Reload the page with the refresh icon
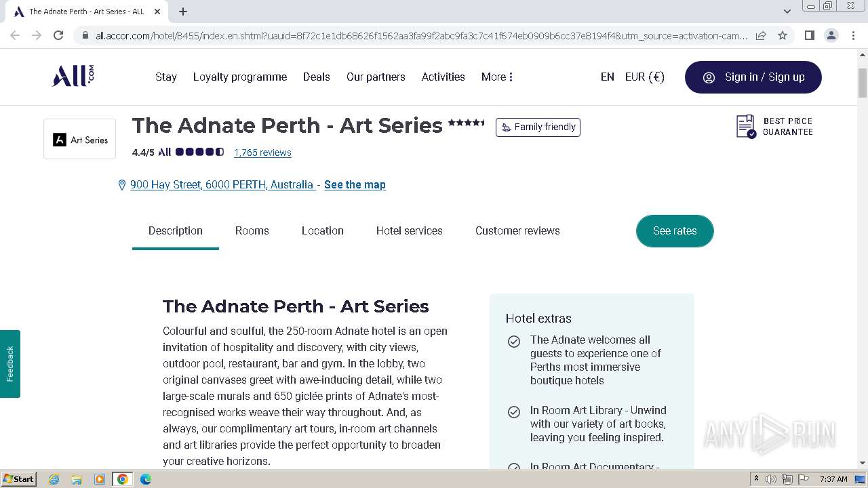The width and height of the screenshot is (868, 488). tap(58, 35)
